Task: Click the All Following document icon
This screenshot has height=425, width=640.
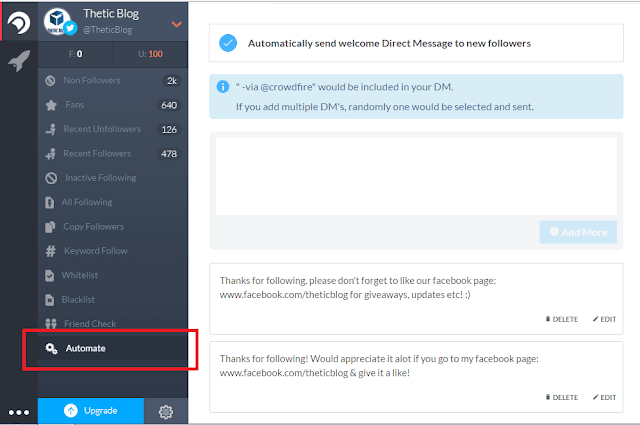Action: (x=49, y=202)
